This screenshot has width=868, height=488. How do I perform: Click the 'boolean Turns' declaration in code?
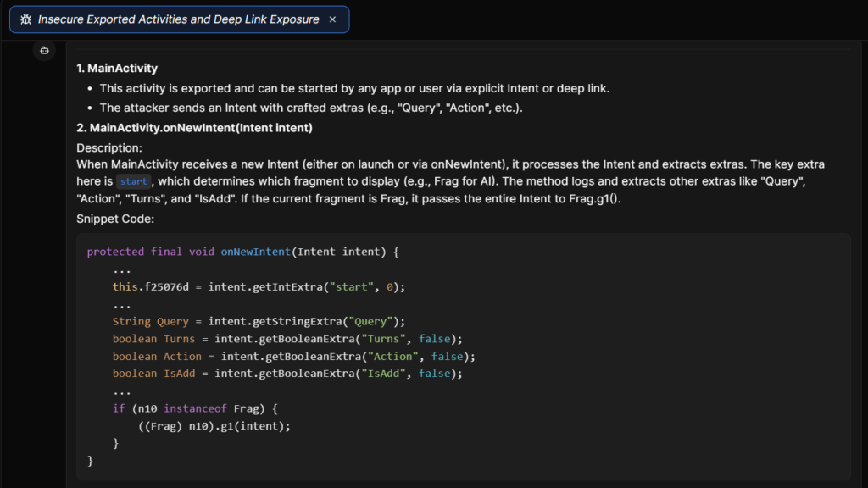(x=153, y=339)
